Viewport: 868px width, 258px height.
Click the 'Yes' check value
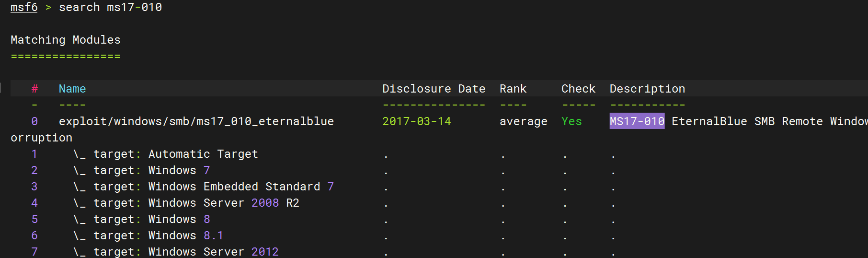click(571, 121)
